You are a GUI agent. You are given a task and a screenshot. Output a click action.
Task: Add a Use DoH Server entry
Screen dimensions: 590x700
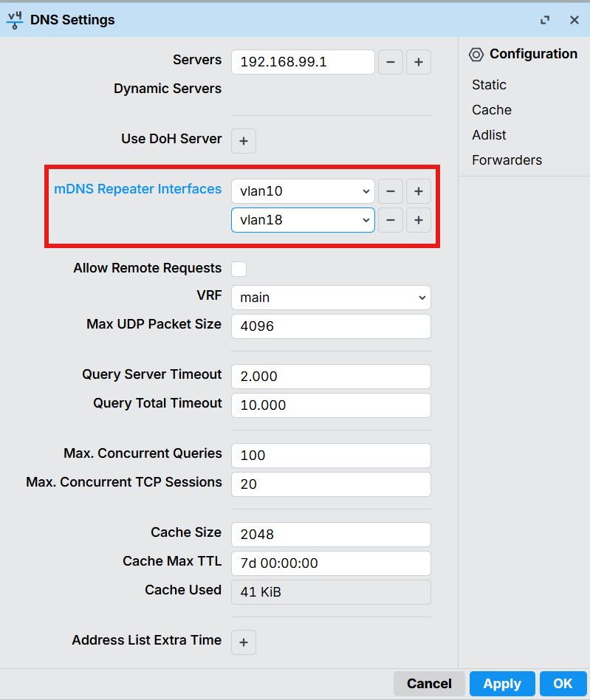tap(244, 140)
